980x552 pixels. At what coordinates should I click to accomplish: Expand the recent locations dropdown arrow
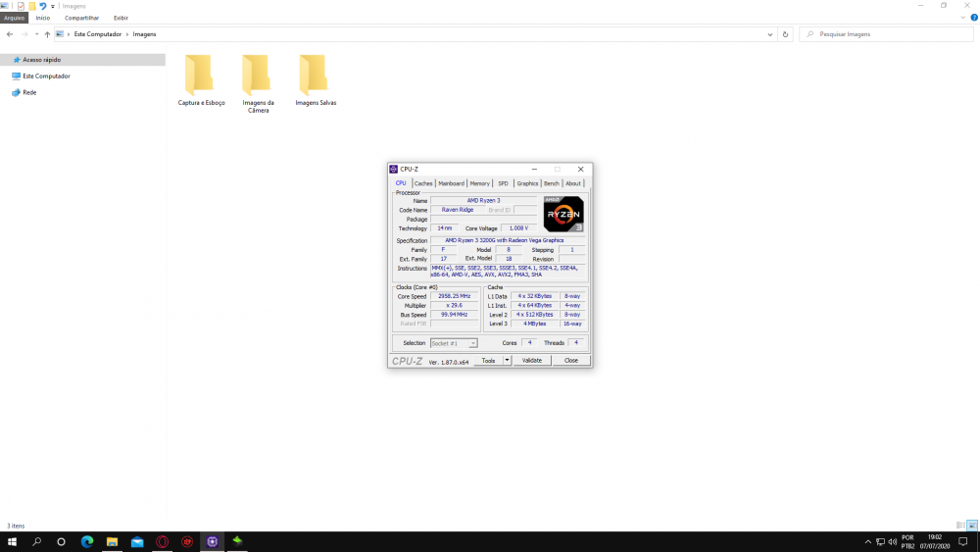36,34
